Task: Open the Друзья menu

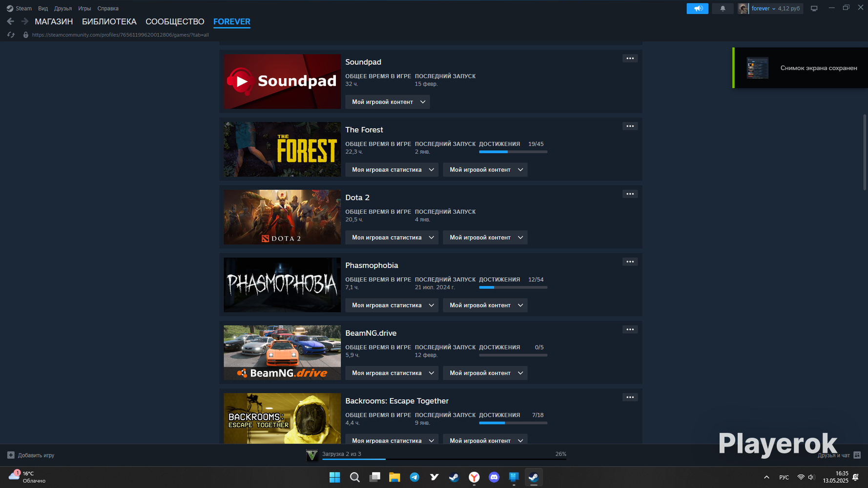Action: (x=63, y=8)
